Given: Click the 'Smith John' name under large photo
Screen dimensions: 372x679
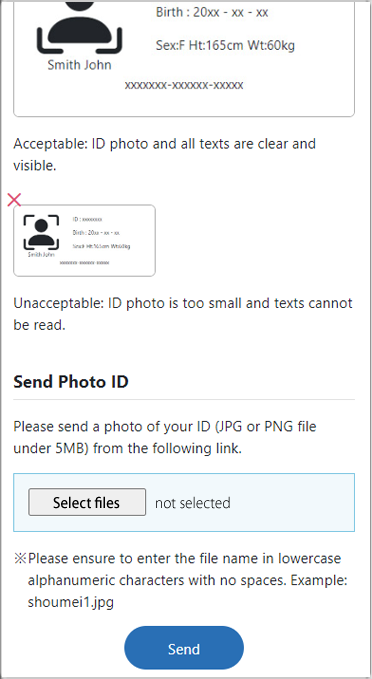Looking at the screenshot, I should [79, 65].
